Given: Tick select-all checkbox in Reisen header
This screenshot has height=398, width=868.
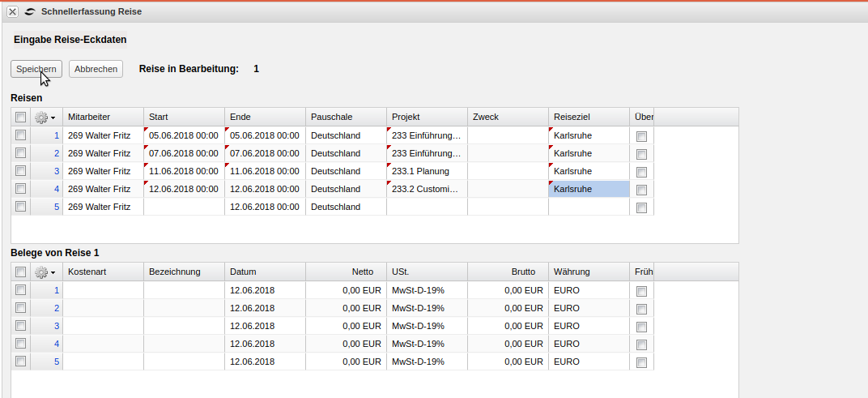Looking at the screenshot, I should [x=20, y=118].
